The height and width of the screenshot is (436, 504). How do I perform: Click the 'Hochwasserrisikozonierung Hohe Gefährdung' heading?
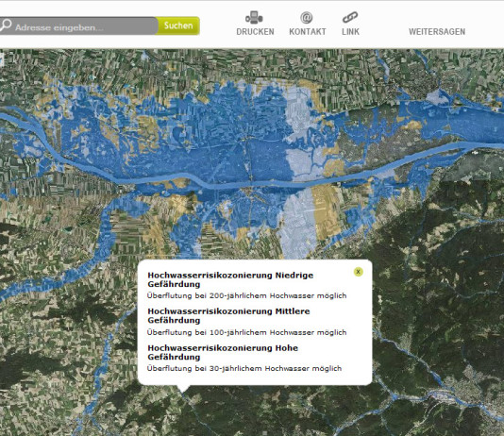coord(223,352)
